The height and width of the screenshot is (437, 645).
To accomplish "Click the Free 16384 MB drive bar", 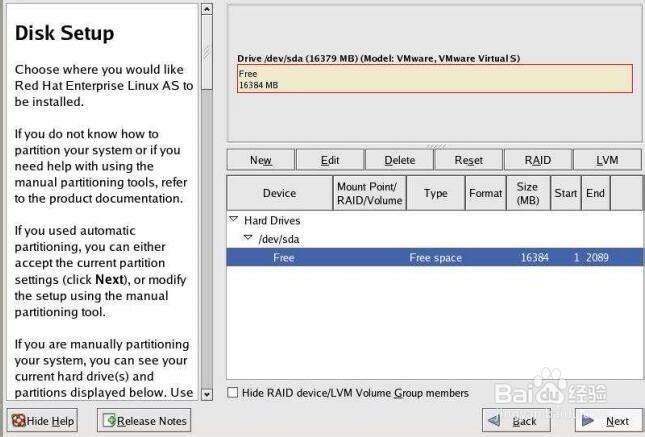I will (435, 79).
